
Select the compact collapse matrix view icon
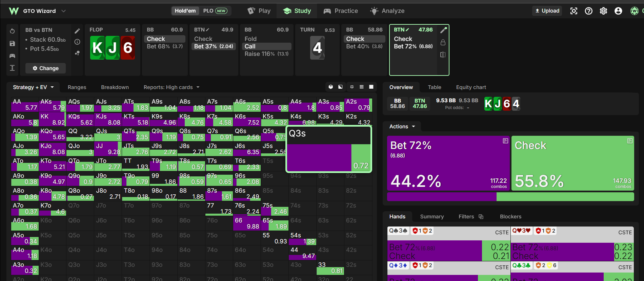click(x=352, y=87)
